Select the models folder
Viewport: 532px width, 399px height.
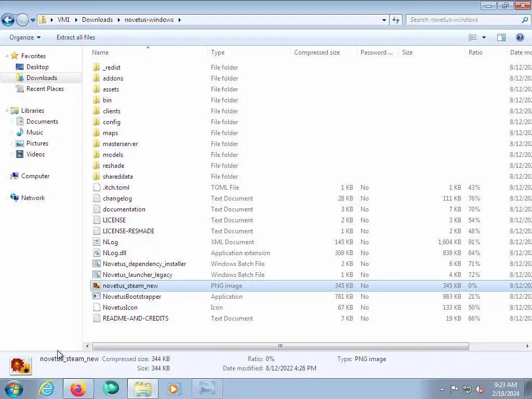pos(113,154)
